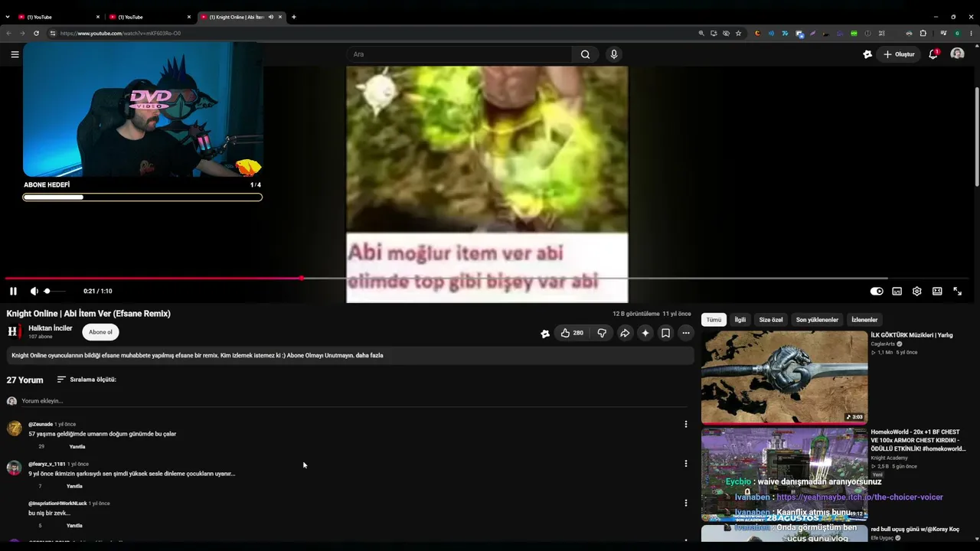Click the YouTube search box 'Ara'
This screenshot has height=551, width=980.
(x=459, y=54)
